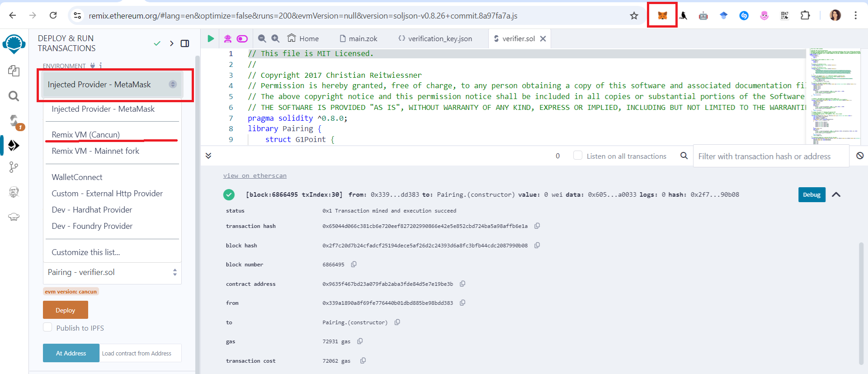Reload the browser page
Screen dimensions: 868x374
click(53, 15)
